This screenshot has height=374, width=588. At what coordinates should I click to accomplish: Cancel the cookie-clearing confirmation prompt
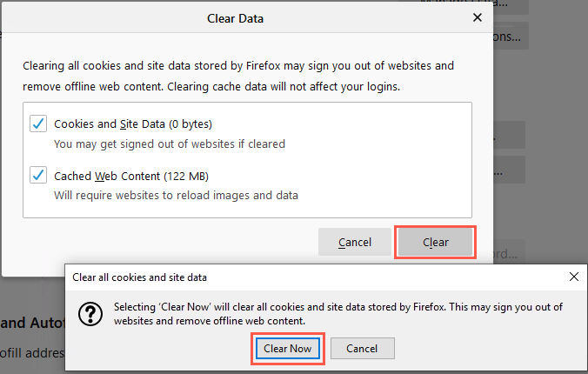[362, 349]
